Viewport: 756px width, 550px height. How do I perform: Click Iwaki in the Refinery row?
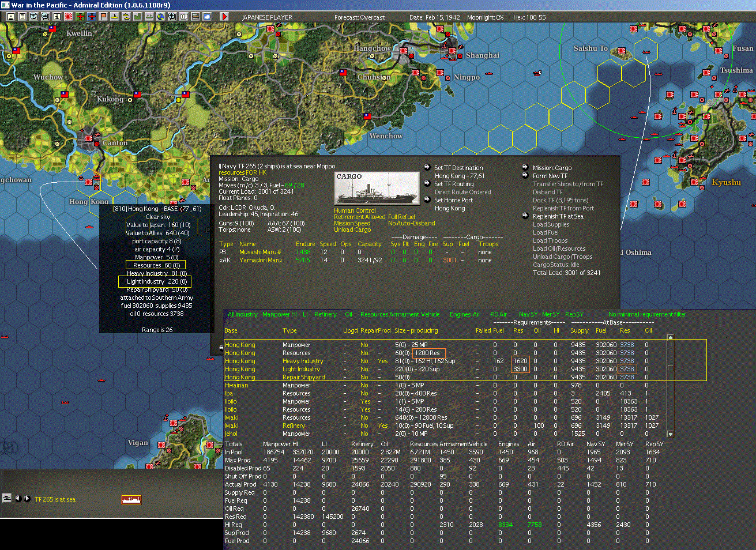232,425
